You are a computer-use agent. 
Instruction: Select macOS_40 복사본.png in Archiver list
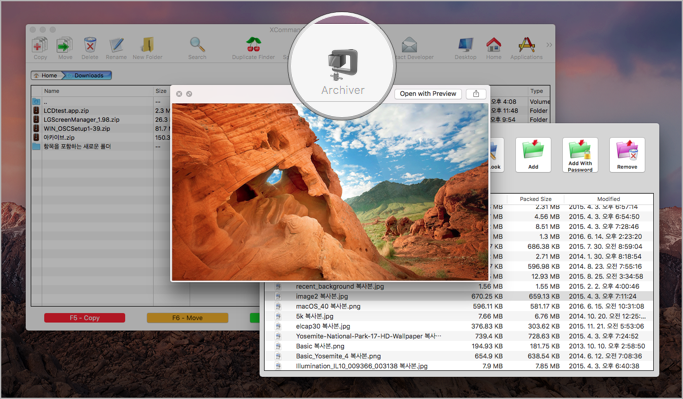[328, 306]
